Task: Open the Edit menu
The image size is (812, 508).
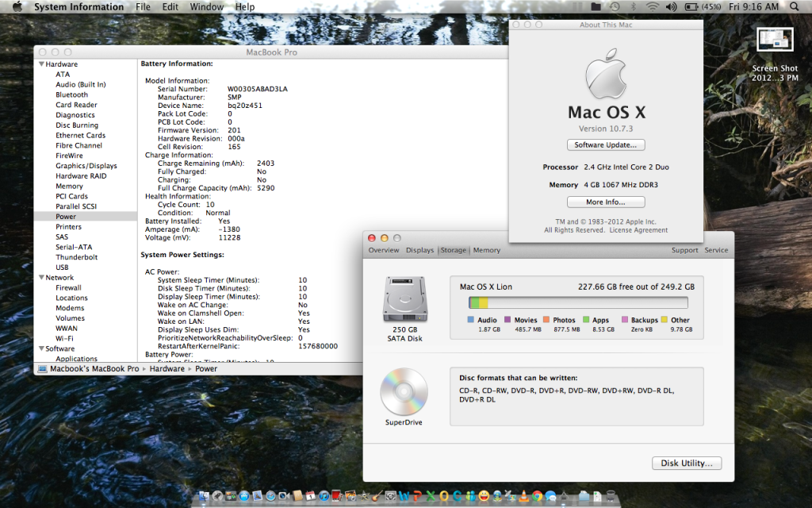Action: click(x=170, y=6)
